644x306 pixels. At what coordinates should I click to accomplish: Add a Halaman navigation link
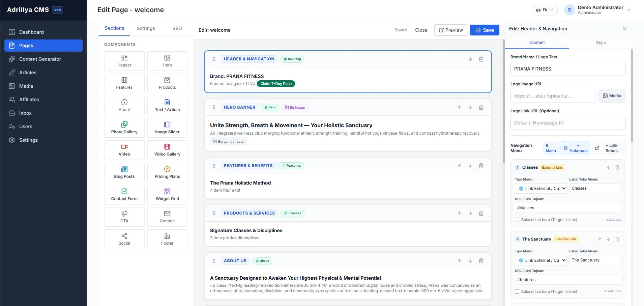click(x=575, y=148)
